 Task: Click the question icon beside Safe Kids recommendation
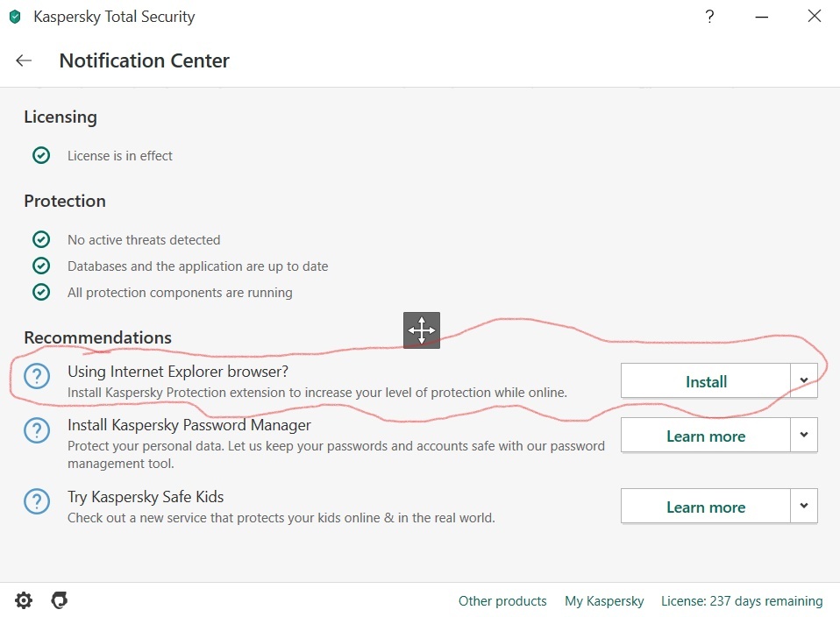(x=37, y=501)
